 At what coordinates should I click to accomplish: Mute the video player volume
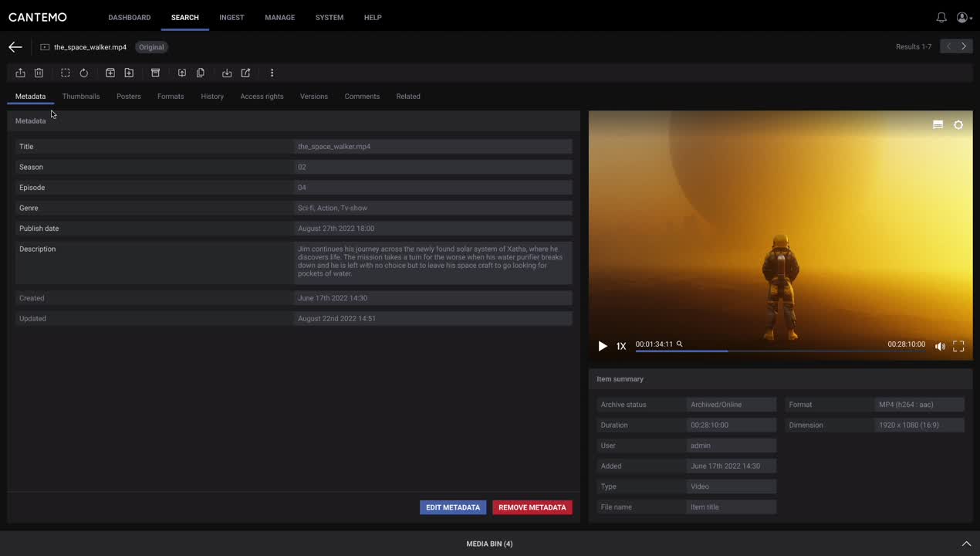tap(940, 346)
